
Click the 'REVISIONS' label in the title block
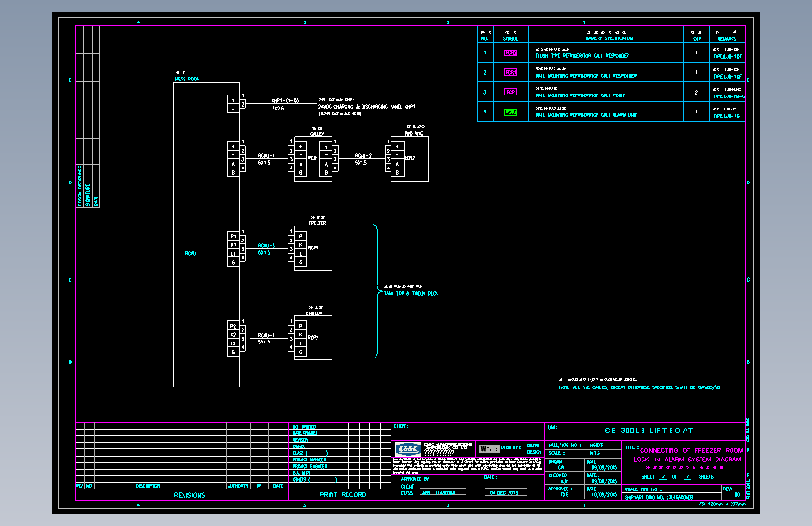click(189, 495)
